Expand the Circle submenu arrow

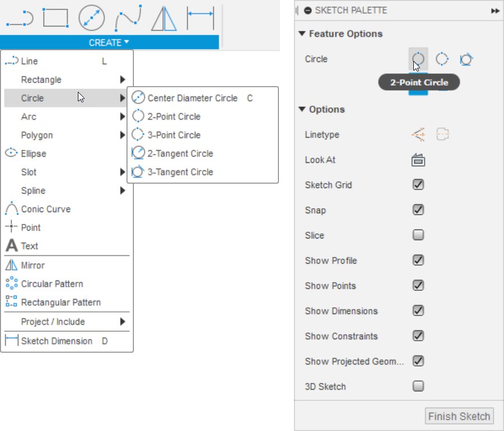123,98
